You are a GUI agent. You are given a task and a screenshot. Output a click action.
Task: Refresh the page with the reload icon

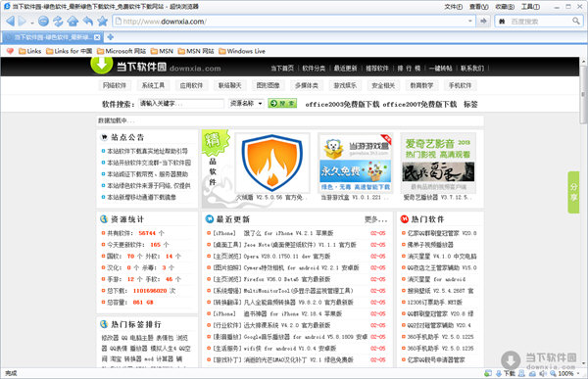point(58,22)
